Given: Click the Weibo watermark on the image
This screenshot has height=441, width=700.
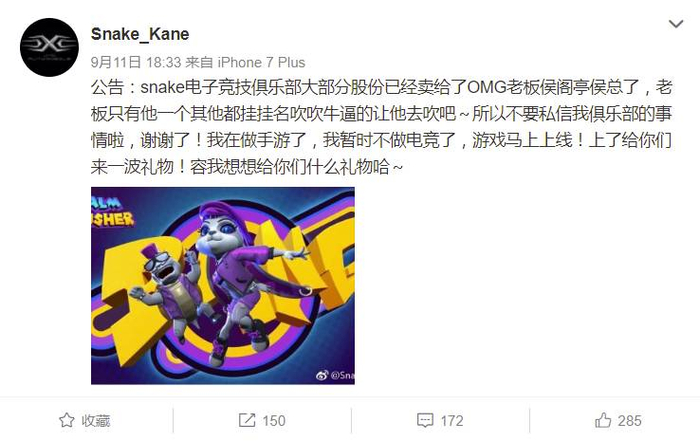Looking at the screenshot, I should pos(335,375).
